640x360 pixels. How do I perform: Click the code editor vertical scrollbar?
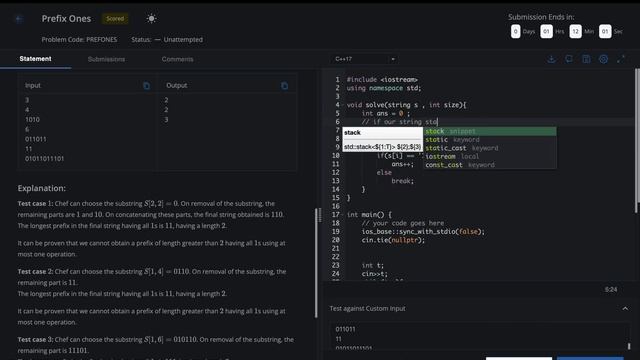coord(637,141)
